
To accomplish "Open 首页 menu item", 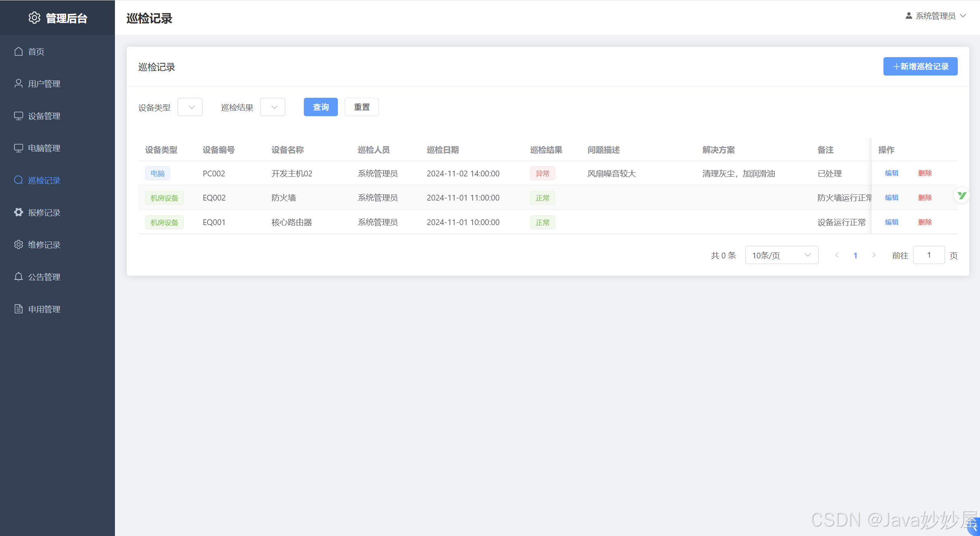I will tap(57, 51).
